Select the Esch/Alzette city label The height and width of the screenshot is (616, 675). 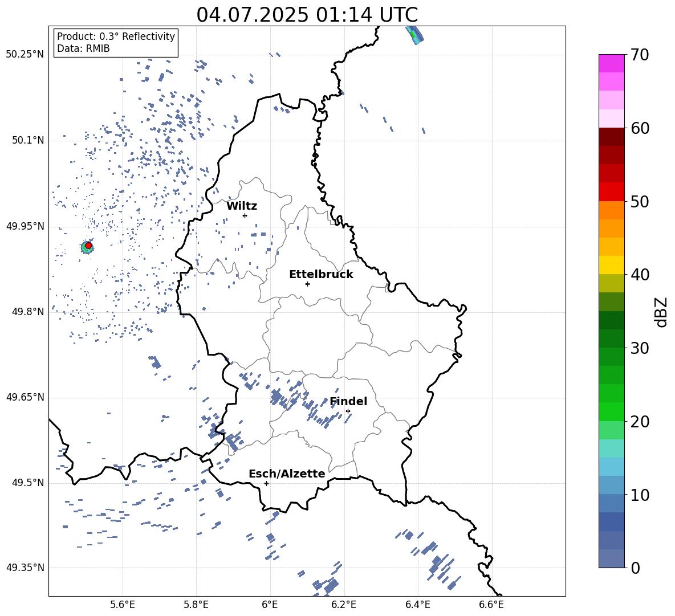[287, 474]
